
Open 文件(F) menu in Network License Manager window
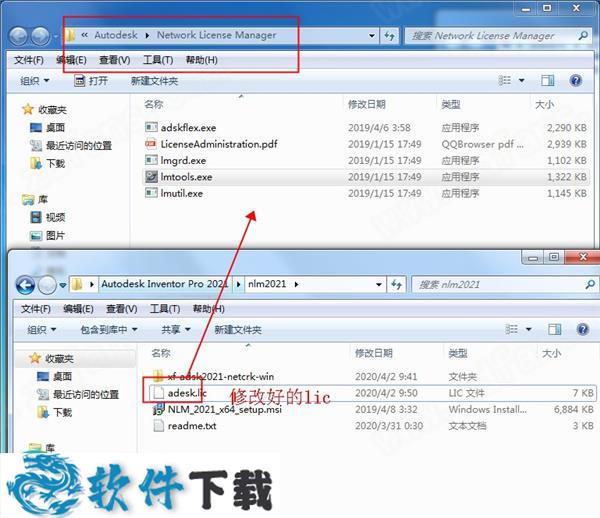click(29, 60)
